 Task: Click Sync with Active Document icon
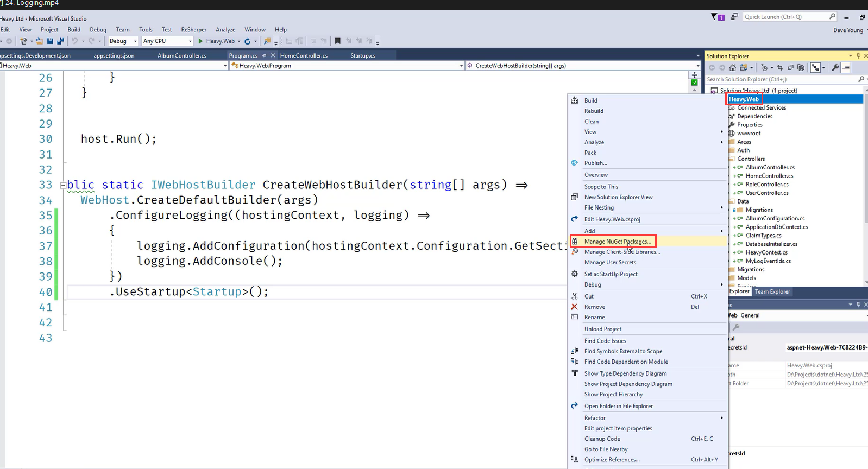point(780,68)
